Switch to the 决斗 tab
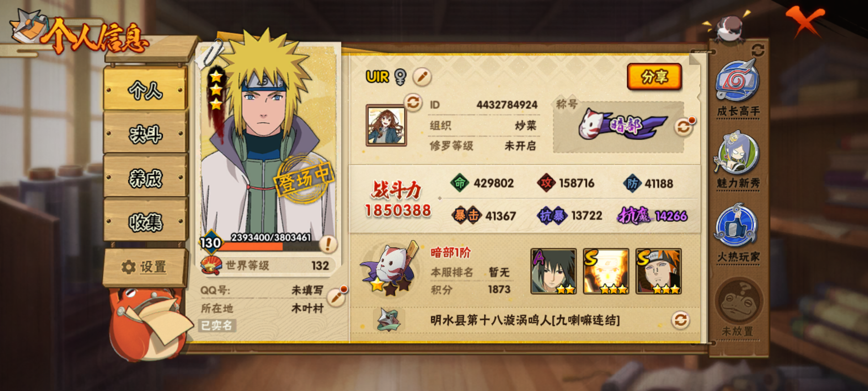Viewport: 868px width, 391px height. (x=145, y=134)
